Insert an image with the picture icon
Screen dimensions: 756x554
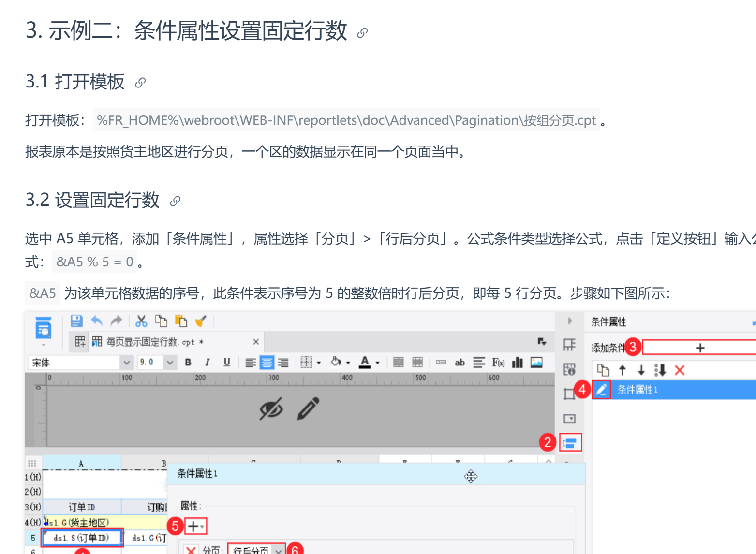click(x=536, y=362)
